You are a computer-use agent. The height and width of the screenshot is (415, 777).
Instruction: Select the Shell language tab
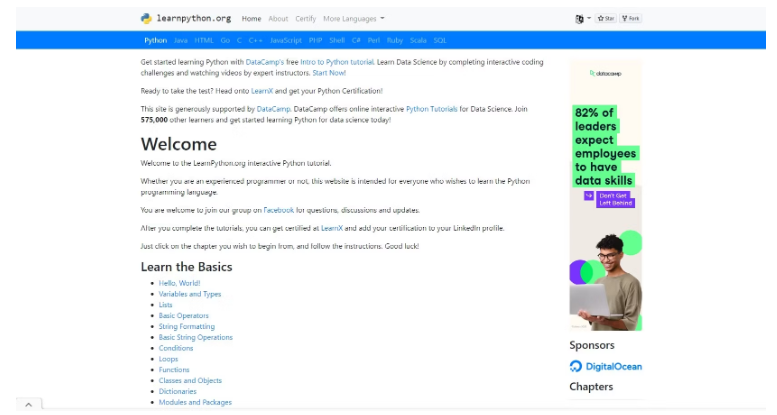click(x=337, y=41)
